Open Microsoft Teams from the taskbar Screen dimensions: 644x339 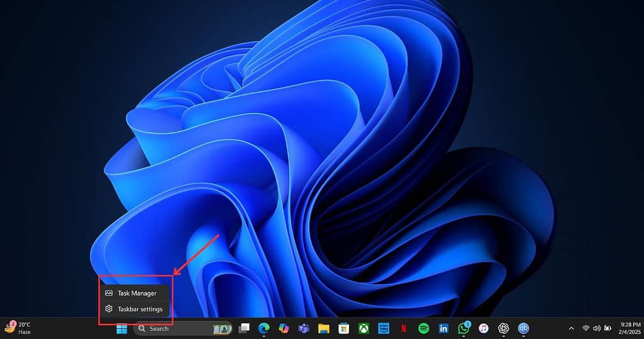pos(304,328)
